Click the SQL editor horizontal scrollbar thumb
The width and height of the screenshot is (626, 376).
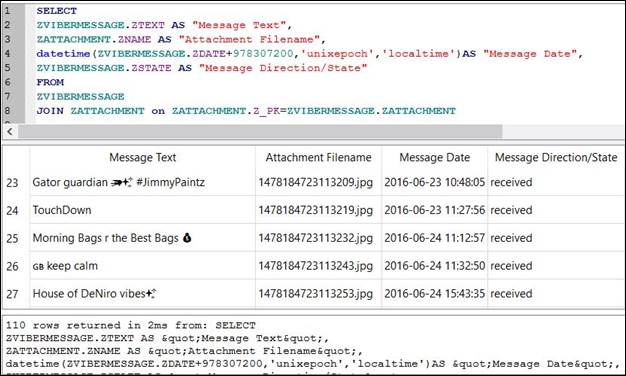point(260,132)
